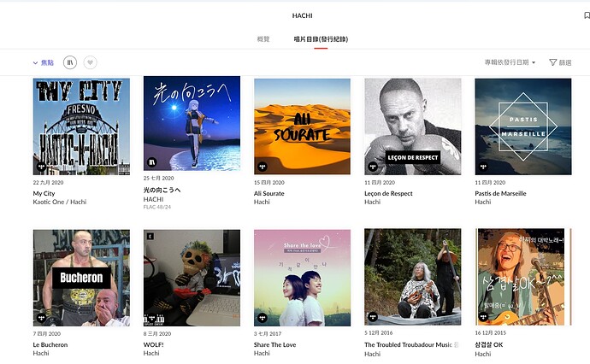
Task: Open the WOLF! album cover
Action: (x=192, y=278)
